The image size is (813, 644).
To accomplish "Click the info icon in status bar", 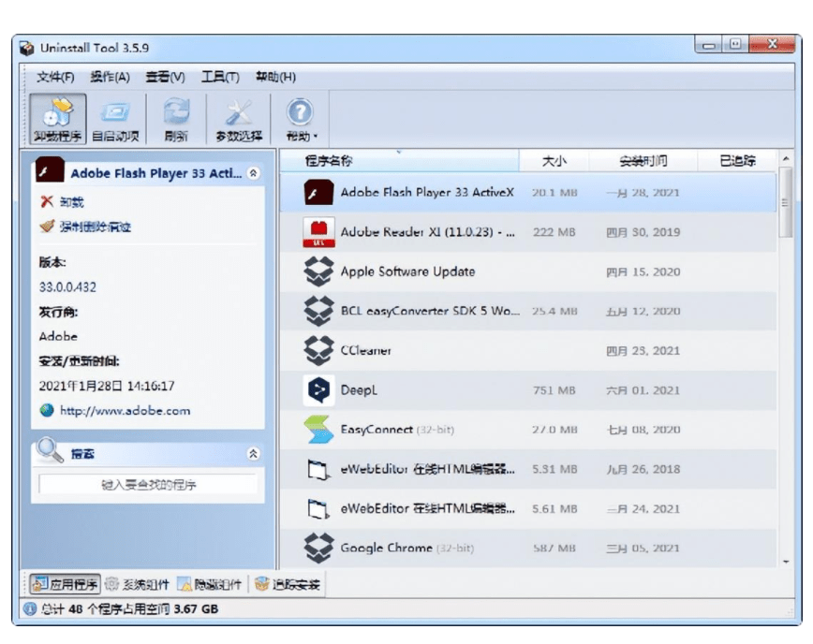I will [30, 608].
